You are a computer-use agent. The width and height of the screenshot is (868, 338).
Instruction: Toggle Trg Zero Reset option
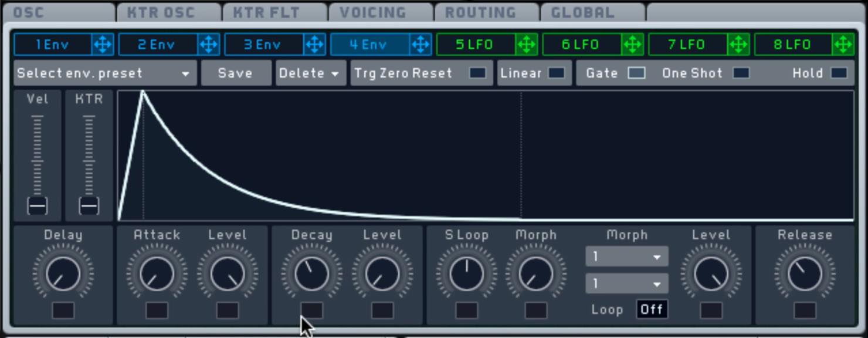[477, 73]
